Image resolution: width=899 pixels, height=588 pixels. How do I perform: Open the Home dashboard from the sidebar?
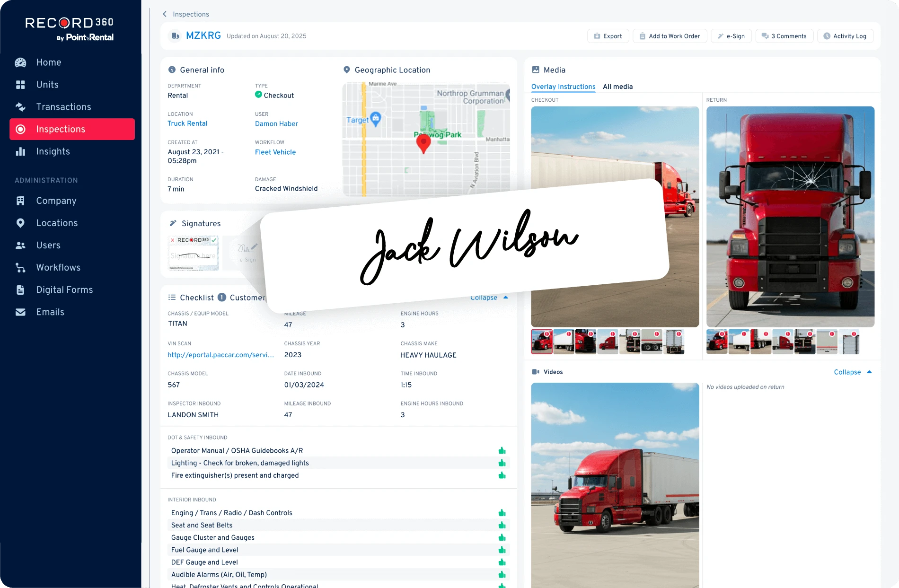coord(48,62)
